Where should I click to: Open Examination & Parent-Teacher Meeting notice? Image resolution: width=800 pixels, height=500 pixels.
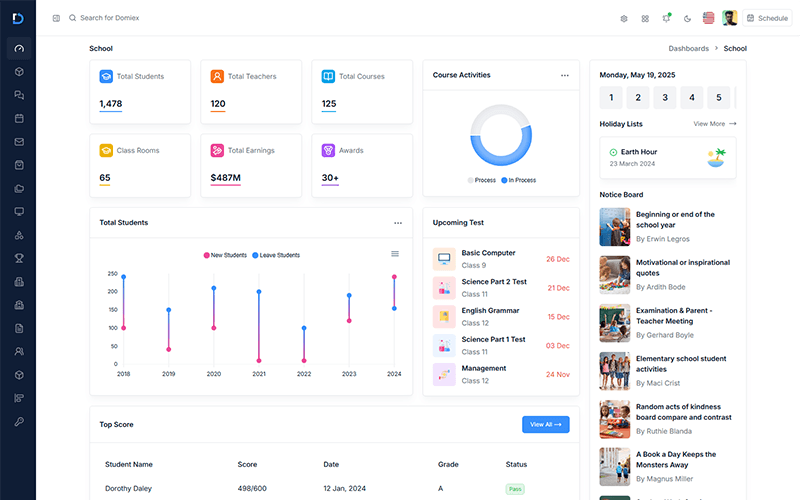pyautogui.click(x=668, y=323)
